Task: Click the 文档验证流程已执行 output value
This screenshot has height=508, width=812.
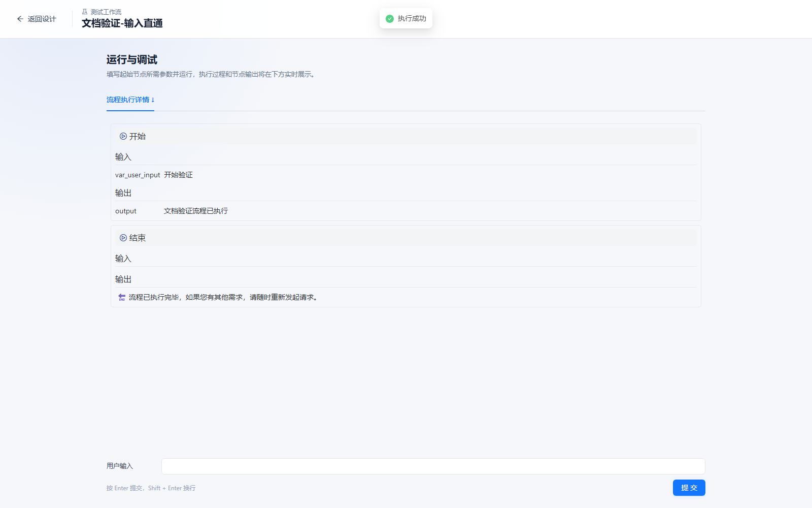Action: 196,211
